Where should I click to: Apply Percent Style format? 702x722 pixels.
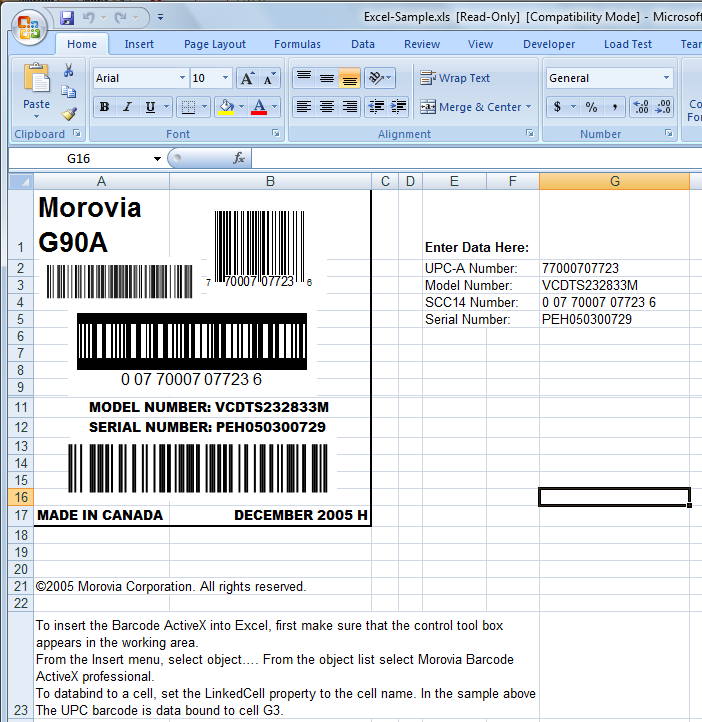click(x=592, y=107)
